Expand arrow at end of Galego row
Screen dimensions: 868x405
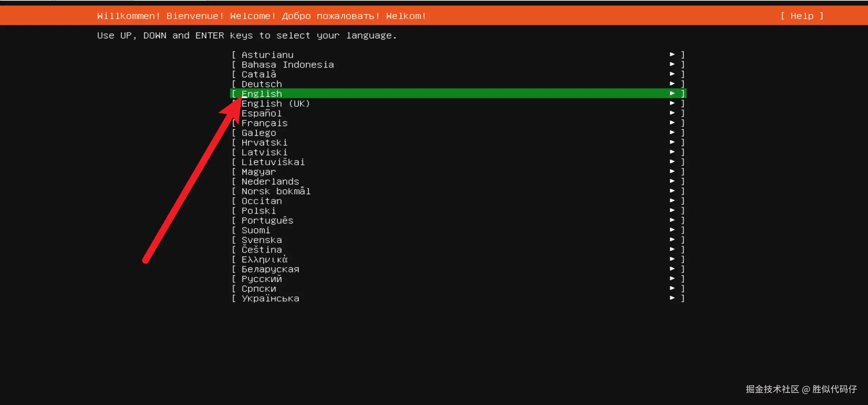(672, 132)
